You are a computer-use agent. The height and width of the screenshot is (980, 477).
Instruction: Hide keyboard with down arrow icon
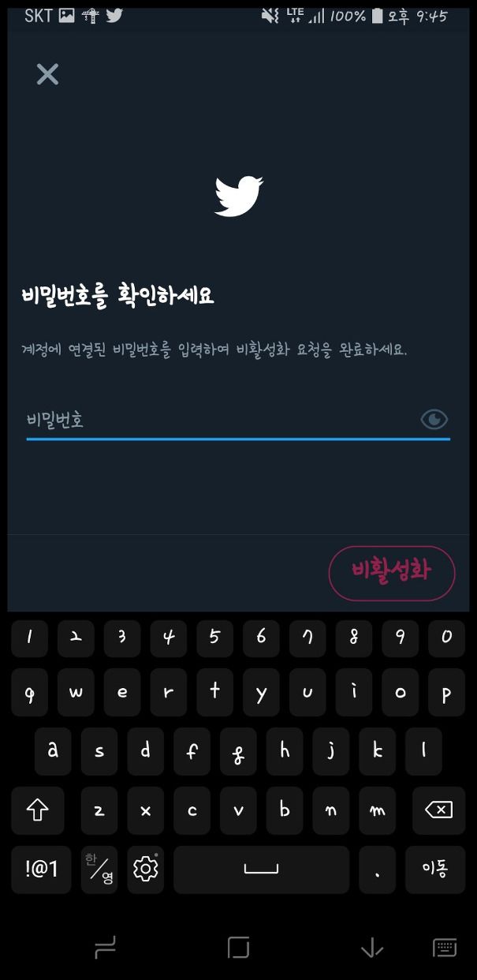point(371,948)
